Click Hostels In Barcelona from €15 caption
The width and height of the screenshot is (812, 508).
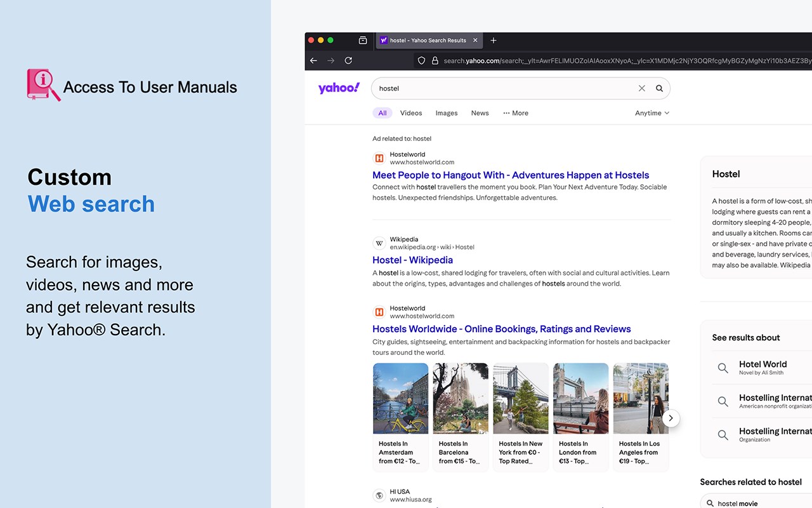(x=459, y=453)
